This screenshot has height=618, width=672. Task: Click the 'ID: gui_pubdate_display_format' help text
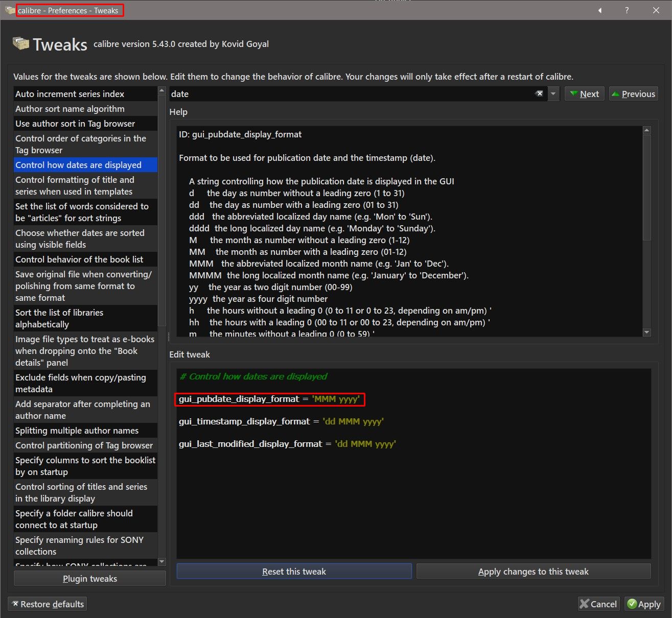[x=240, y=134]
